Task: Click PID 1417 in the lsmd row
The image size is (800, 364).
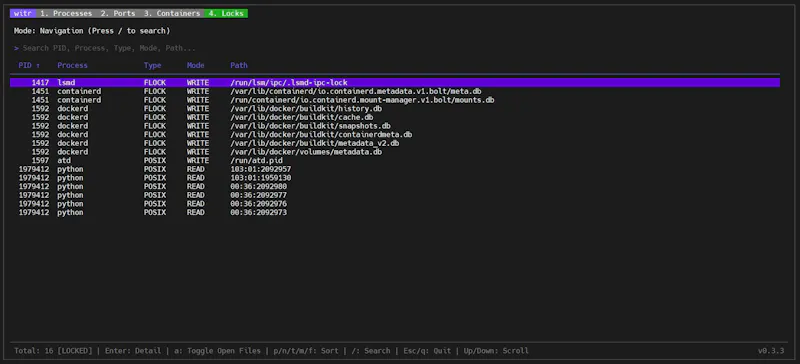Action: pos(40,82)
